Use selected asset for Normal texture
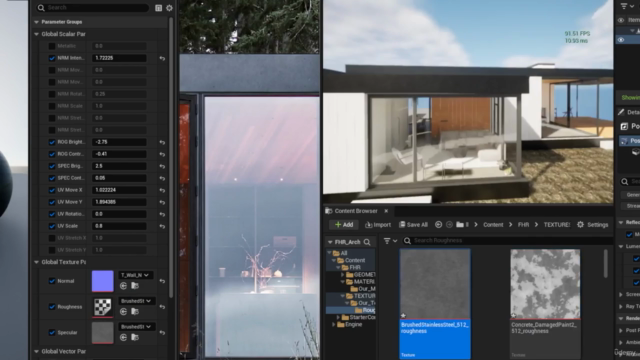 pyautogui.click(x=123, y=286)
